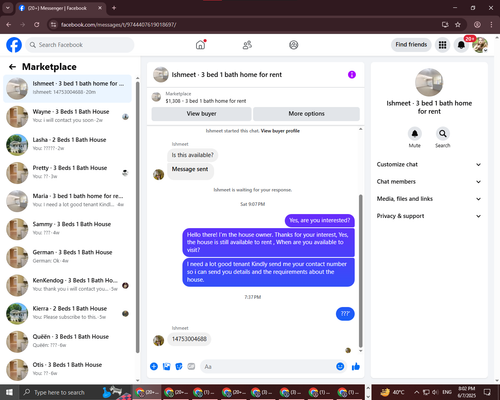Open German 3 Beds 1 Bath conversation

point(67,257)
